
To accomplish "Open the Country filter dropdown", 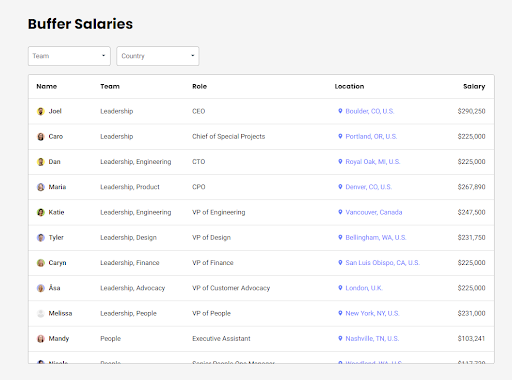I will (x=158, y=56).
